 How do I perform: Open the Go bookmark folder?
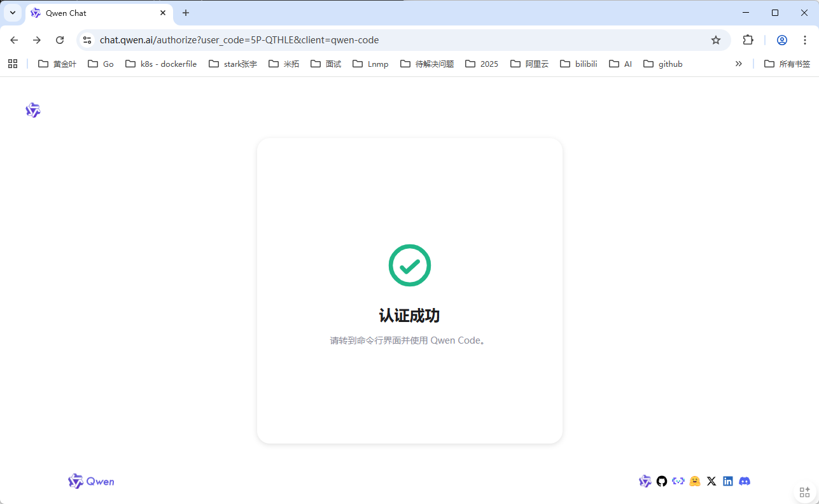(101, 64)
